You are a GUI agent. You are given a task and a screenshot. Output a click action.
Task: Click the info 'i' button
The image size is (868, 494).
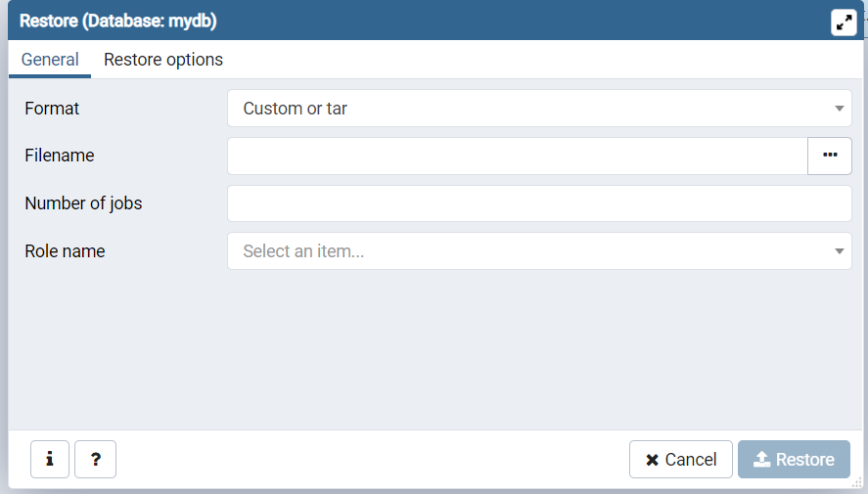(x=50, y=459)
